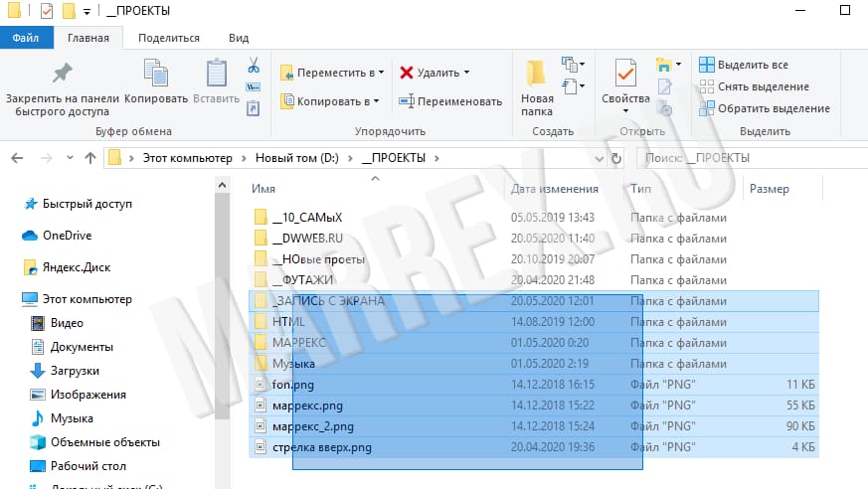Image resolution: width=868 pixels, height=489 pixels.
Task: Expand Удалить dropdown arrow
Action: tap(466, 73)
